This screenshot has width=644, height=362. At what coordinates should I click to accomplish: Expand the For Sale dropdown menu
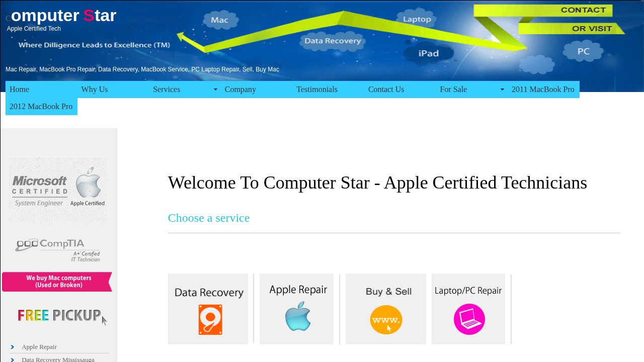pyautogui.click(x=471, y=89)
